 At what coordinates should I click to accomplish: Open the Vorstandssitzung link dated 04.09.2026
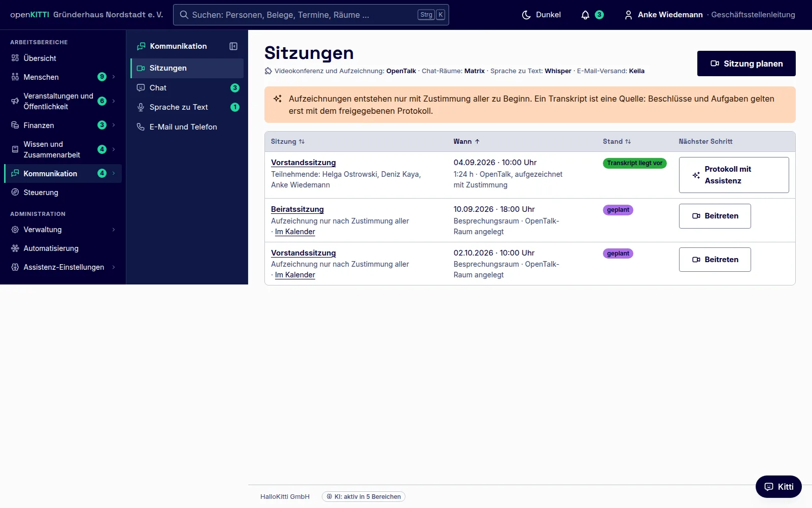[303, 163]
